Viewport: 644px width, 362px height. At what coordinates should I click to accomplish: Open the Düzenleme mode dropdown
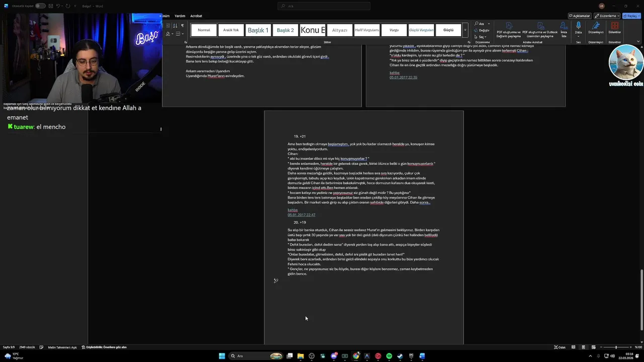click(x=607, y=16)
